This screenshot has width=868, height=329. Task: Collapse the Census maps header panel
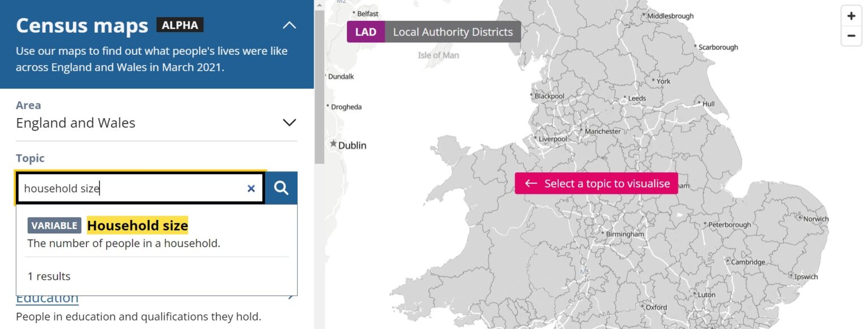[x=289, y=25]
